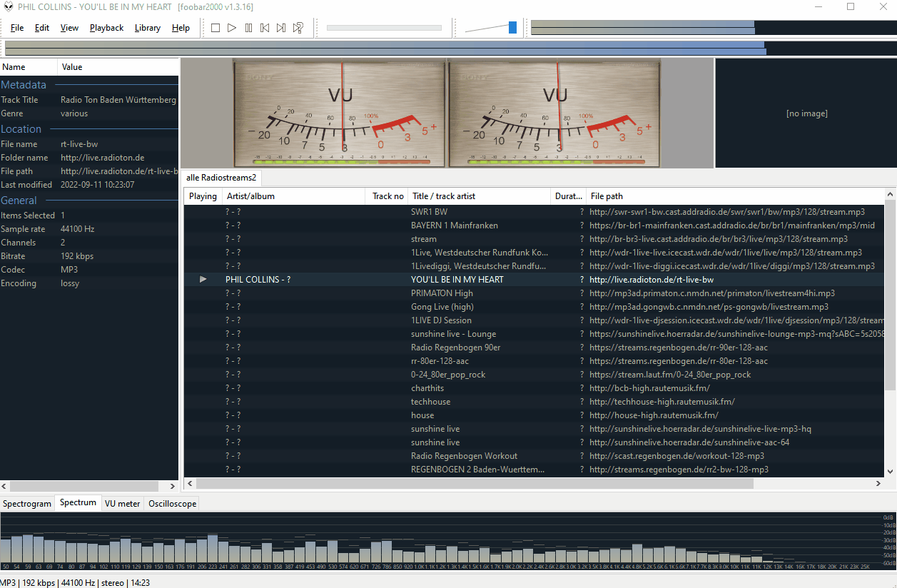
Task: Select the techhouse stream row
Action: 534,402
